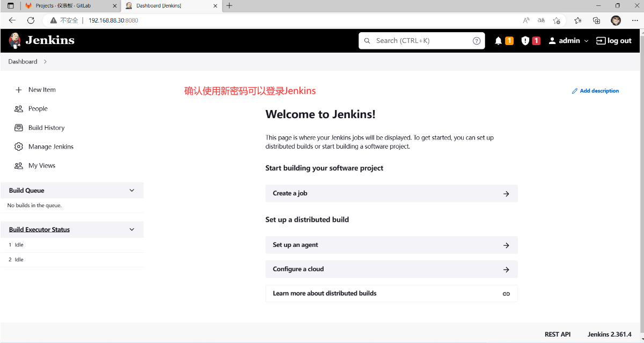Open browser settings three-dots menu
This screenshot has height=343, width=644.
point(634,20)
